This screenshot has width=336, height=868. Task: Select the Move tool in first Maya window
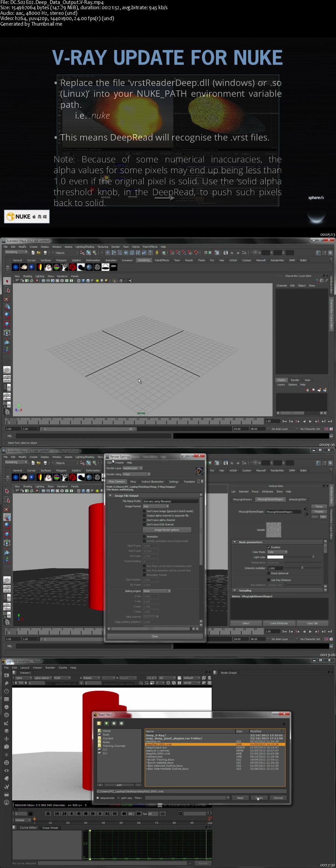(7, 307)
